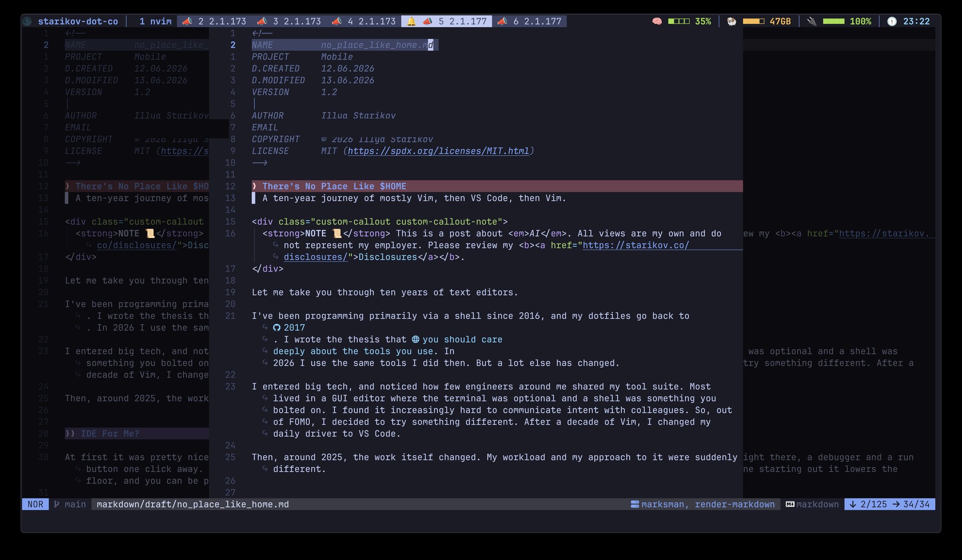This screenshot has height=560, width=962.
Task: Click VERSION value 1.2 in center pane
Action: (x=329, y=92)
